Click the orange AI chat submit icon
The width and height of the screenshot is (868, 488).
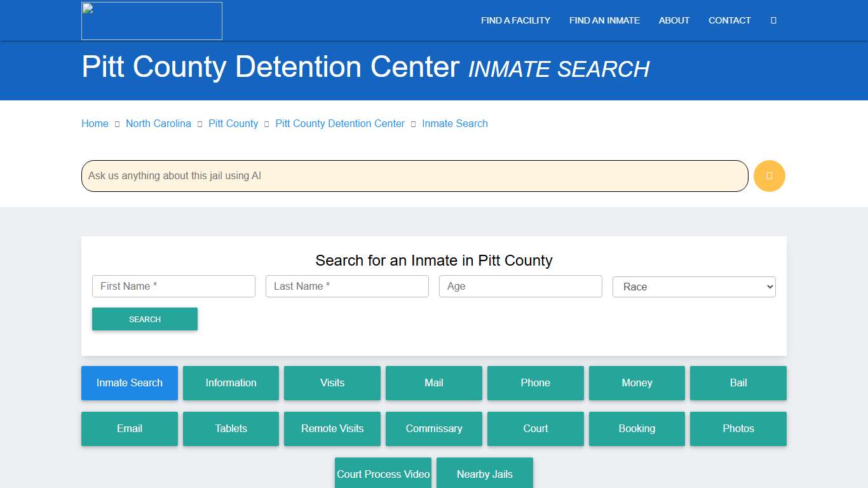point(769,176)
